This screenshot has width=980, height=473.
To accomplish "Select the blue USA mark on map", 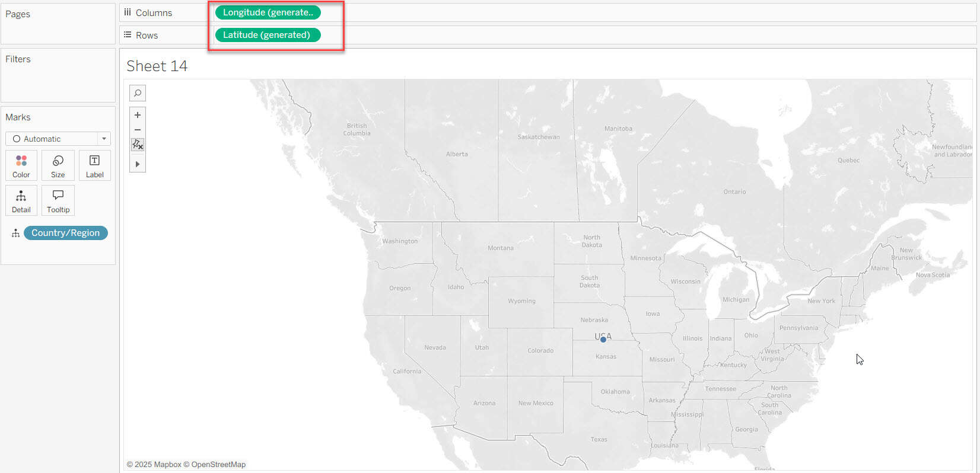I will click(x=603, y=340).
